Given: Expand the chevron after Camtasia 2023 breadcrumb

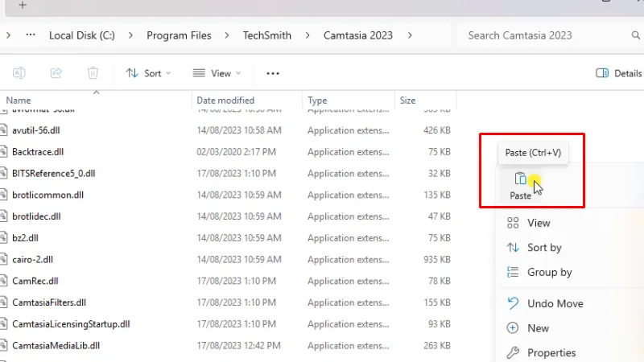Looking at the screenshot, I should [410, 35].
